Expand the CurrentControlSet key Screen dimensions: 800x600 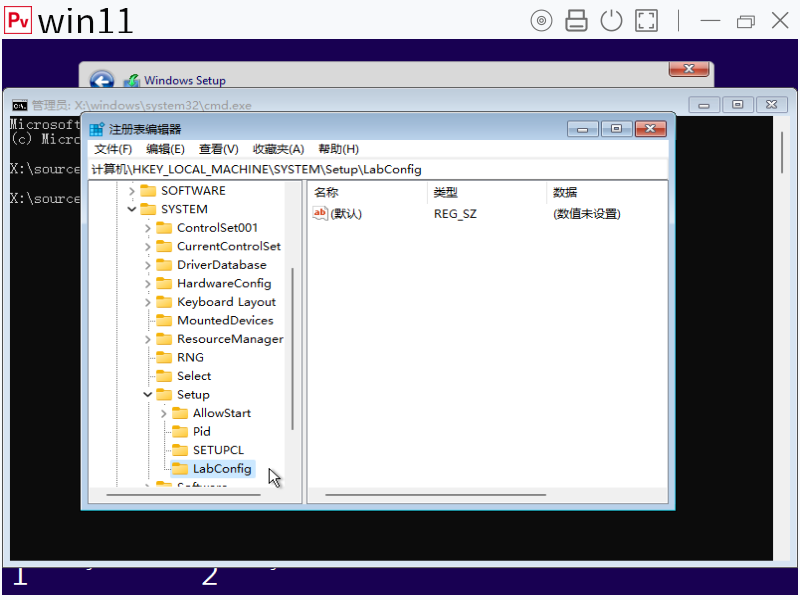147,246
